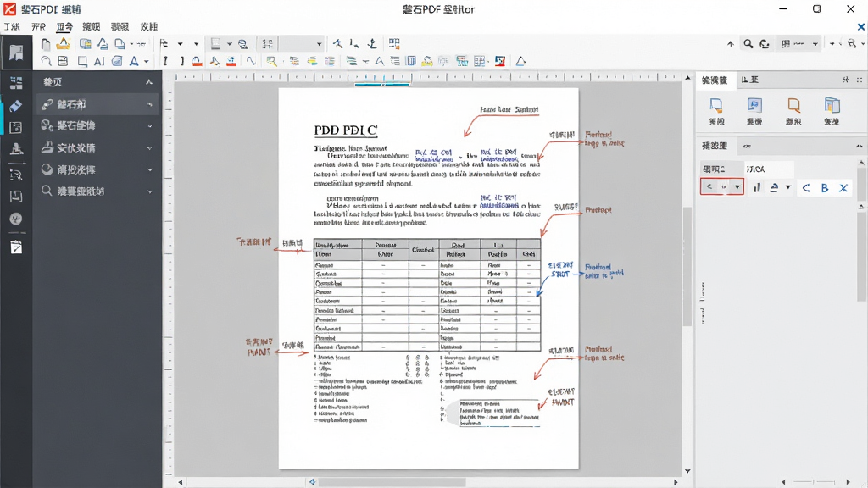Click the vertical scrollbar down arrow of document view
The height and width of the screenshot is (488, 868).
[687, 471]
